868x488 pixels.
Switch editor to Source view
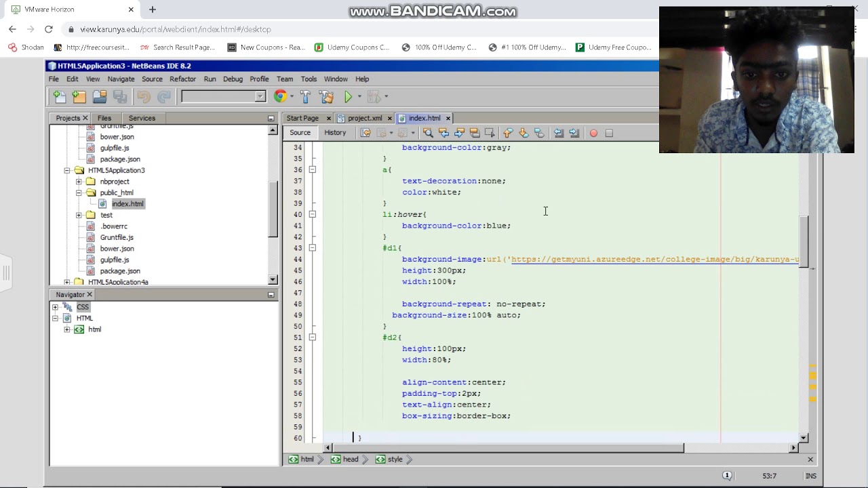coord(300,133)
